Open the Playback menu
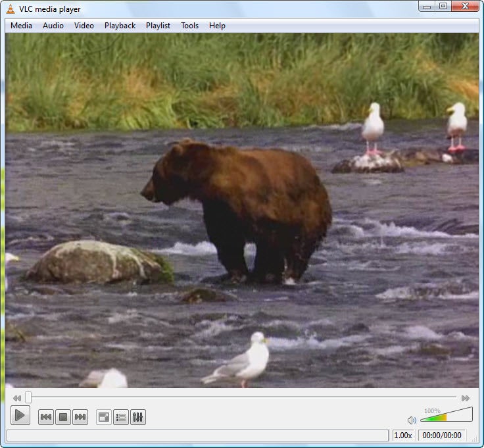The image size is (484, 448). tap(120, 26)
